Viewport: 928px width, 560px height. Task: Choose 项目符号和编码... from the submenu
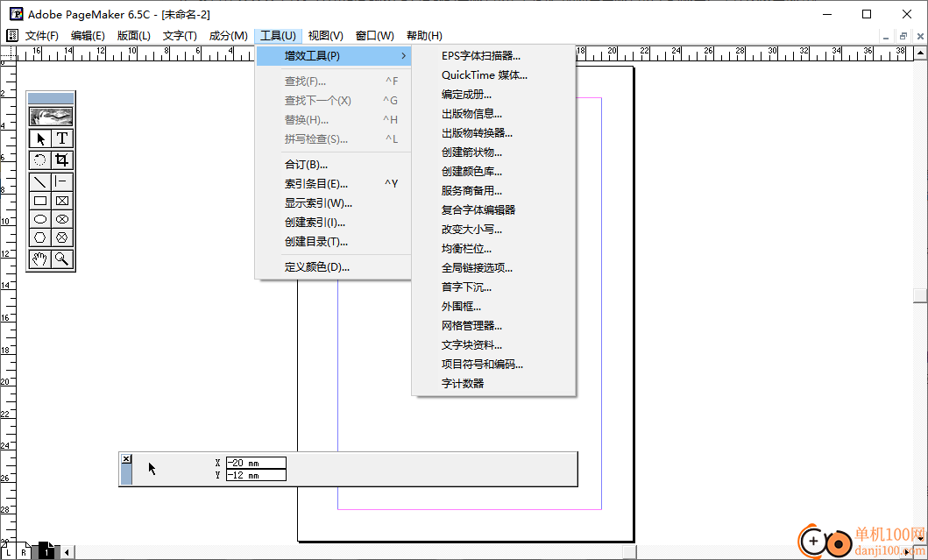point(493,364)
